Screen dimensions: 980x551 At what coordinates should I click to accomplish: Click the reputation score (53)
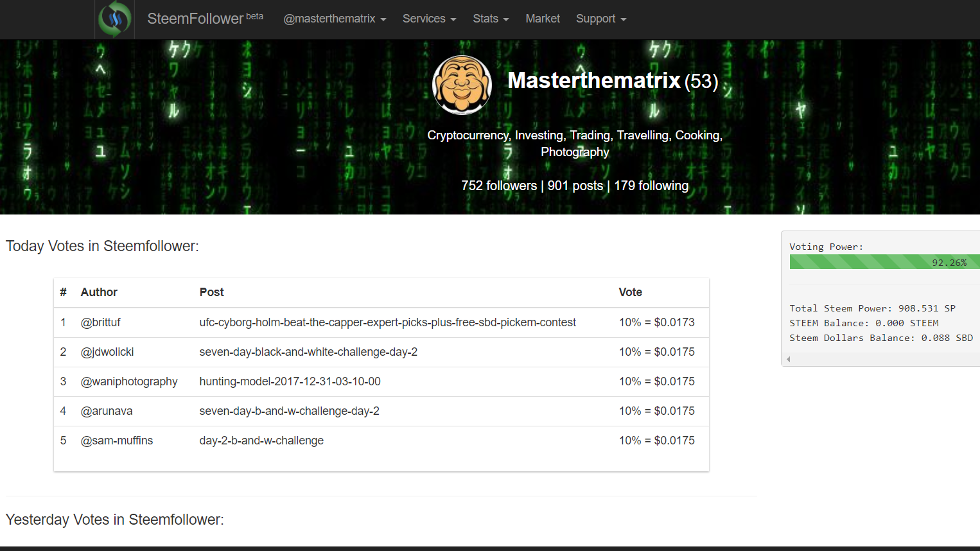(701, 82)
